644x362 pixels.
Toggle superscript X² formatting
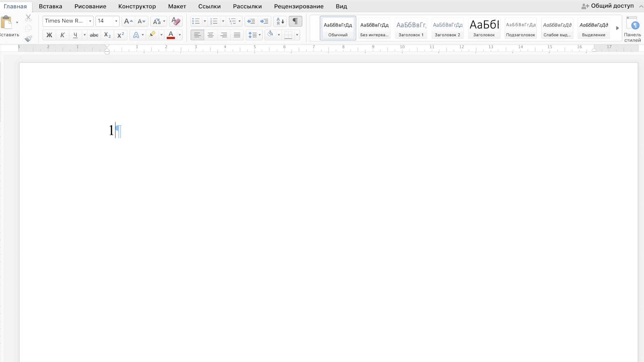pos(120,35)
